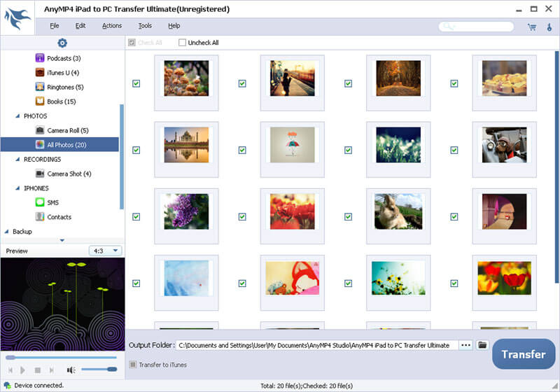Image resolution: width=560 pixels, height=392 pixels.
Task: Click the Ringtones category icon
Action: pos(40,87)
